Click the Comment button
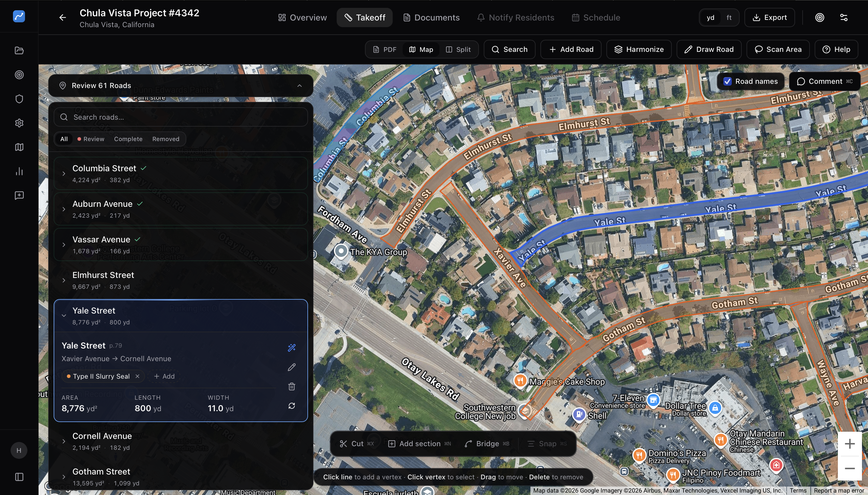Viewport: 868px width, 495px height. click(824, 81)
